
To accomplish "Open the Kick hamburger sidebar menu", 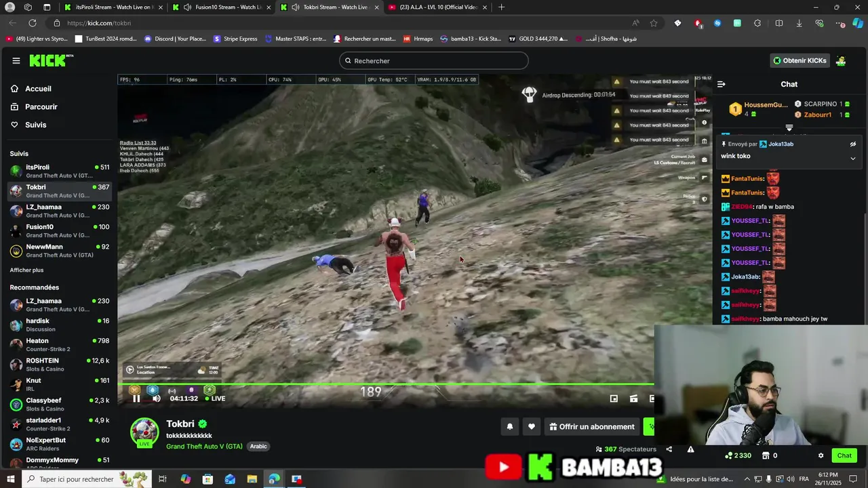I will 16,60.
